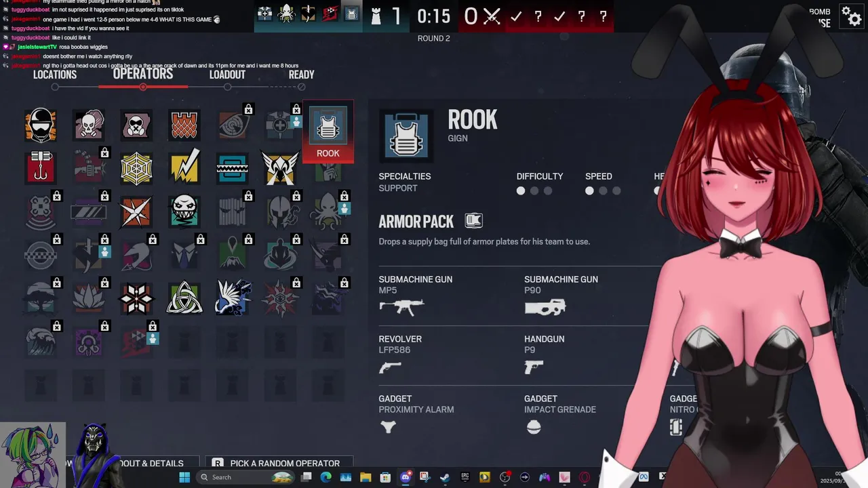This screenshot has width=868, height=488.
Task: Select the Azami winged blue operator icon
Action: 232,298
